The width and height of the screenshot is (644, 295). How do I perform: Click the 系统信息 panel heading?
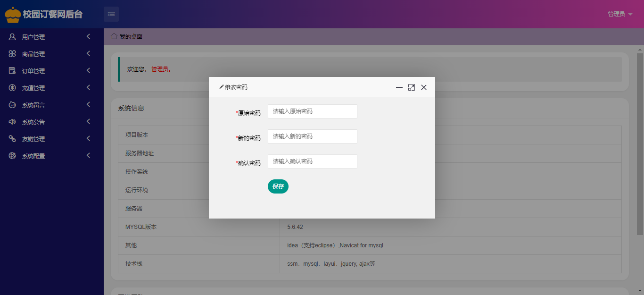[131, 108]
